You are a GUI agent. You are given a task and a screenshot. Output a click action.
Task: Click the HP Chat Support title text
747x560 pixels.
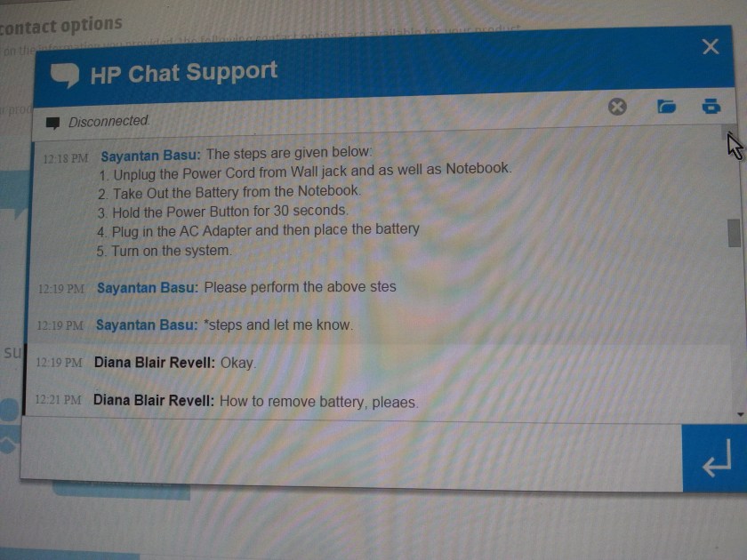click(x=184, y=73)
